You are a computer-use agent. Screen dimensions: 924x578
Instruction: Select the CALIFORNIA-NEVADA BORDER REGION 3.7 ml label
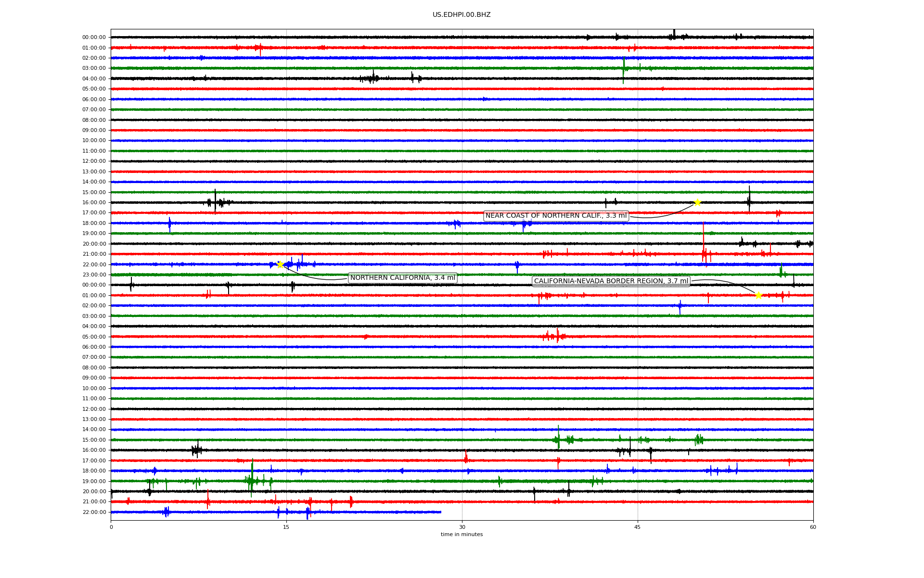coord(611,281)
